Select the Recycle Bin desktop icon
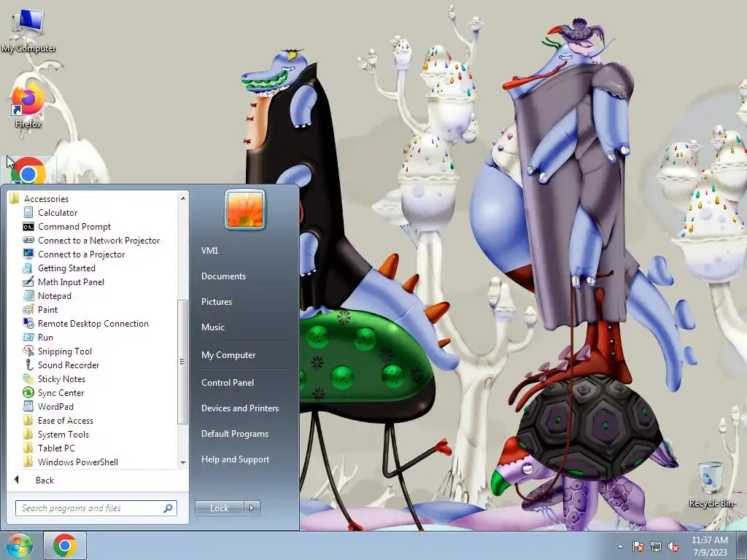The width and height of the screenshot is (747, 560). point(711,485)
